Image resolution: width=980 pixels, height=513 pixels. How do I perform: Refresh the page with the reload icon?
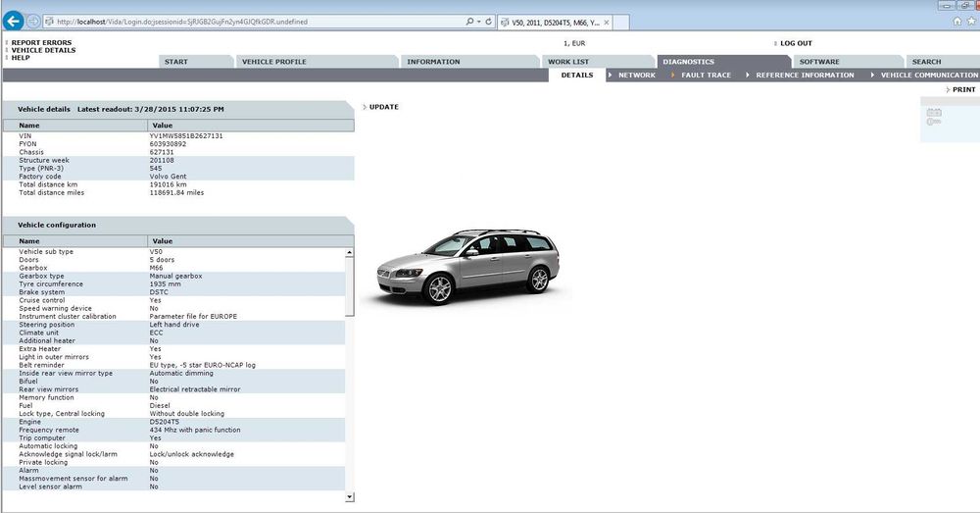[489, 22]
